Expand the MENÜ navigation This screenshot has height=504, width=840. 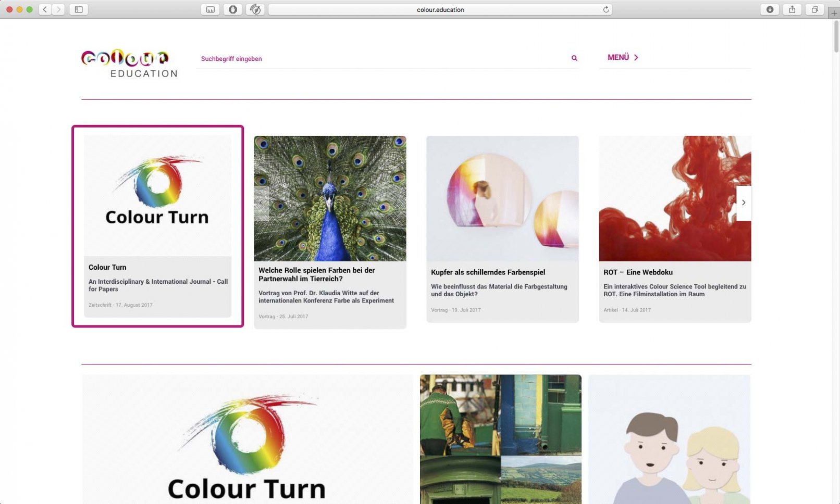623,57
